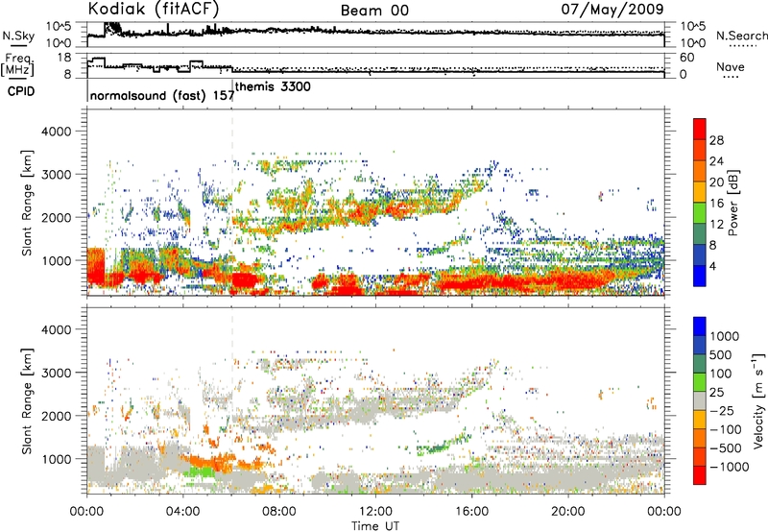Click the "N.Sky" legend label
This screenshot has width=768, height=532.
(18, 36)
